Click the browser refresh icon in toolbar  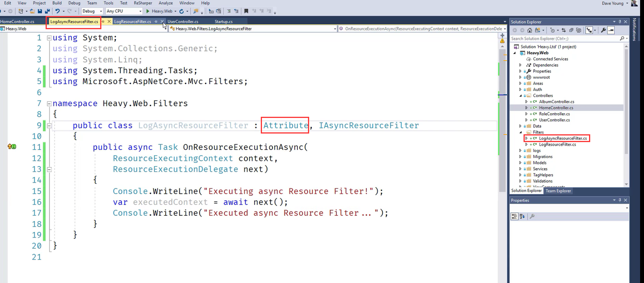click(182, 11)
